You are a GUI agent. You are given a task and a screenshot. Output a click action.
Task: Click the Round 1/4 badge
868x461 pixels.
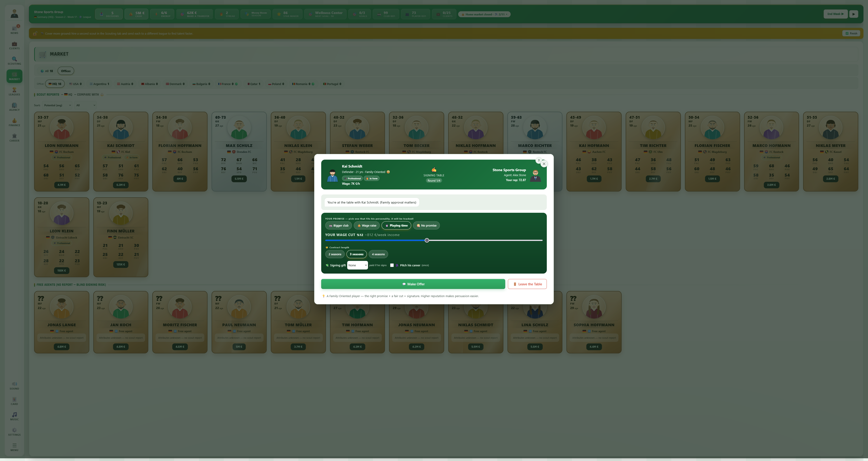pyautogui.click(x=434, y=181)
